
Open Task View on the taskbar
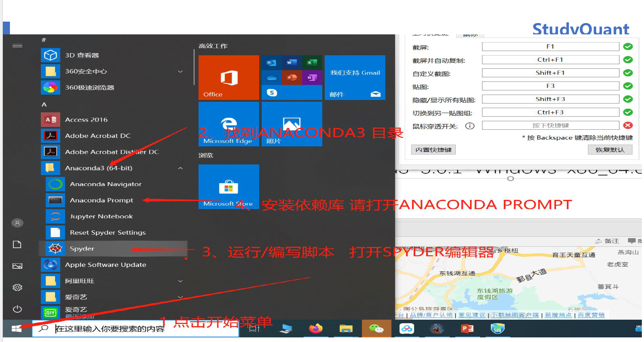254,329
